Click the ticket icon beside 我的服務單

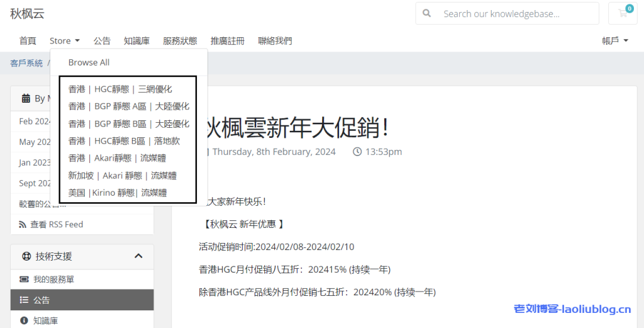[24, 279]
